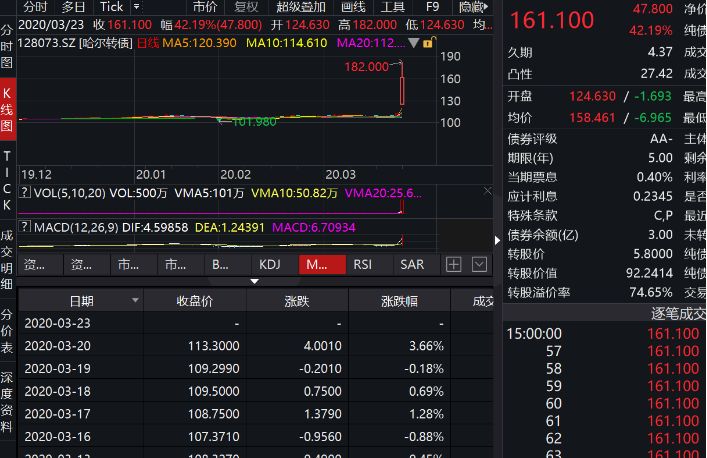Click the plus icon to add indicator
707x458 pixels.
[x=453, y=264]
